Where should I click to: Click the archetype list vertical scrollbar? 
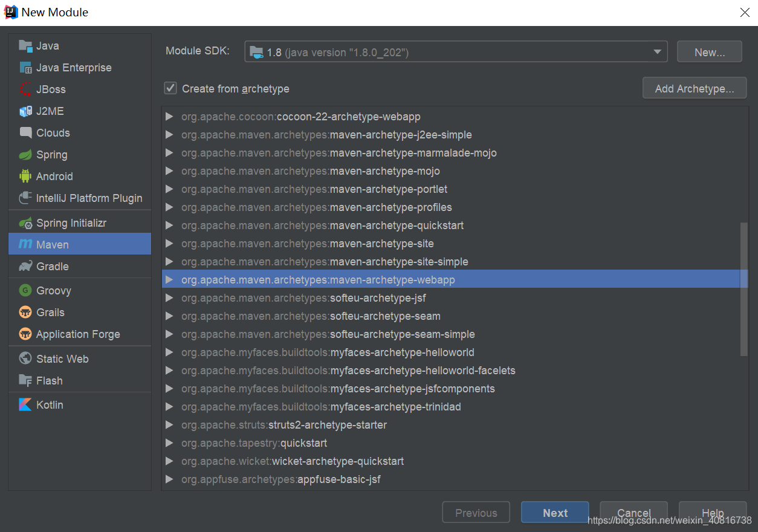744,289
